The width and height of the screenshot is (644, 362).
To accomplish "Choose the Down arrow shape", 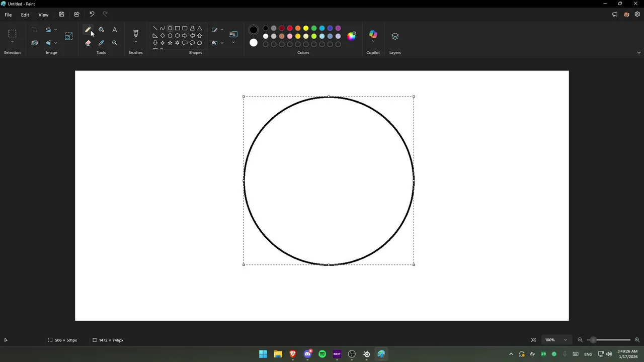I will (x=155, y=43).
